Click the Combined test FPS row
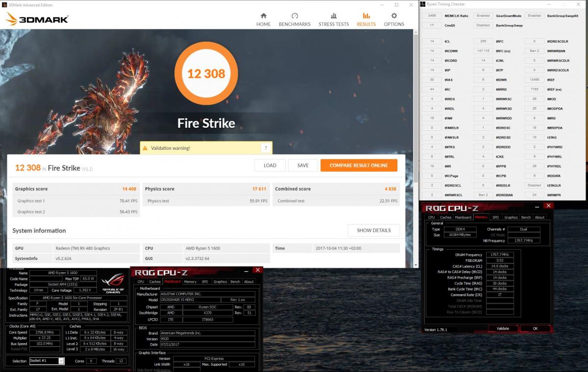The height and width of the screenshot is (372, 588). pos(336,201)
